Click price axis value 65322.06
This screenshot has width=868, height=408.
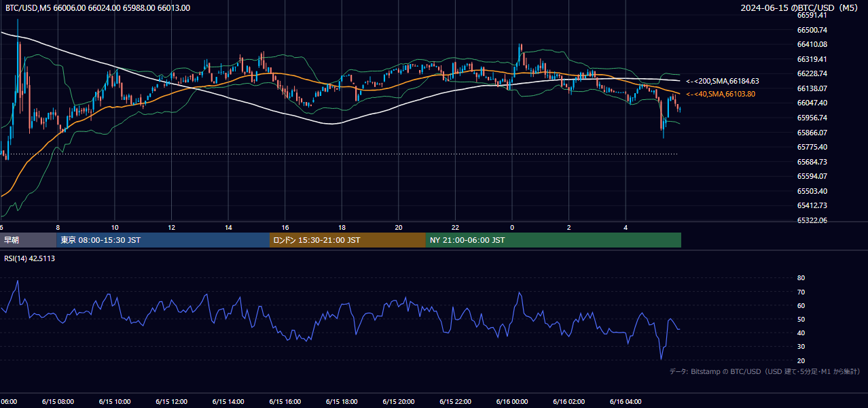812,220
